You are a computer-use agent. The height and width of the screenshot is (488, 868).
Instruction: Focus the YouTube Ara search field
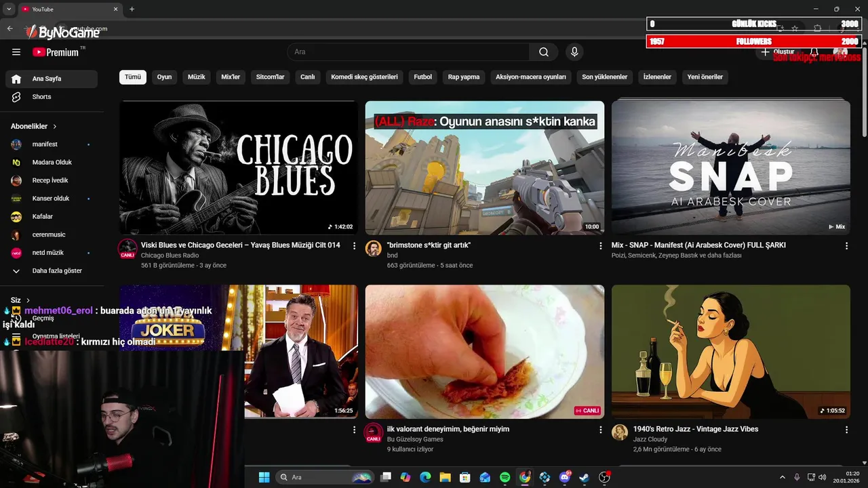pyautogui.click(x=408, y=52)
